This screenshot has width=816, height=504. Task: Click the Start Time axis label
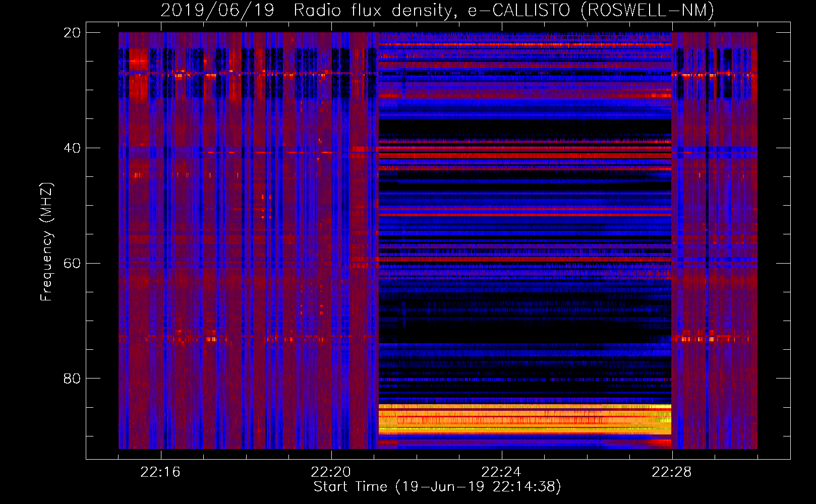click(437, 487)
